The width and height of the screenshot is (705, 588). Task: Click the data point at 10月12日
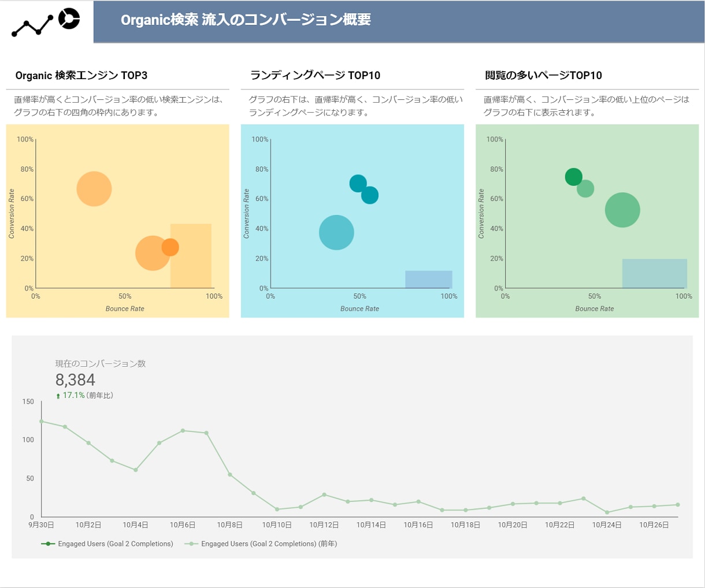[324, 494]
